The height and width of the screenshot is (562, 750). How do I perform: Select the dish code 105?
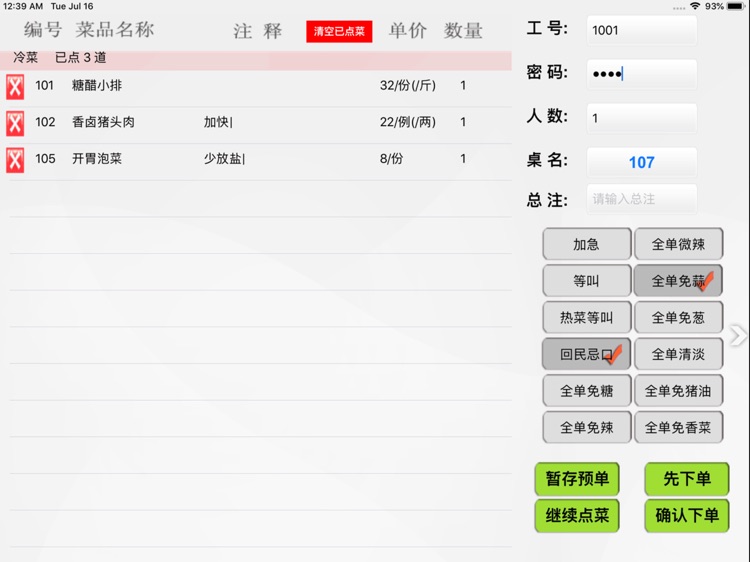click(45, 159)
